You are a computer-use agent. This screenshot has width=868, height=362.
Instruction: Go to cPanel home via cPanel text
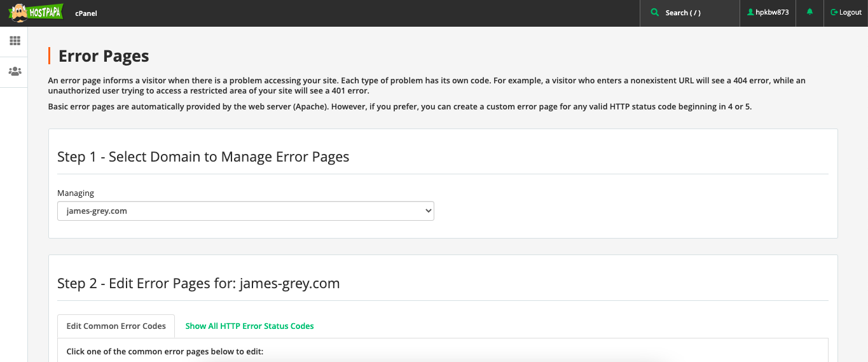click(x=86, y=13)
